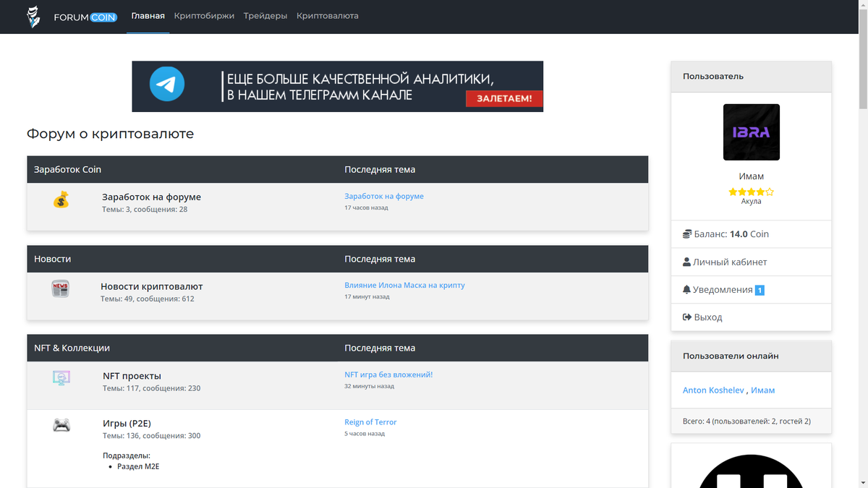This screenshot has height=488, width=868.
Task: Select the Криптовалюта navigation item
Action: [327, 16]
